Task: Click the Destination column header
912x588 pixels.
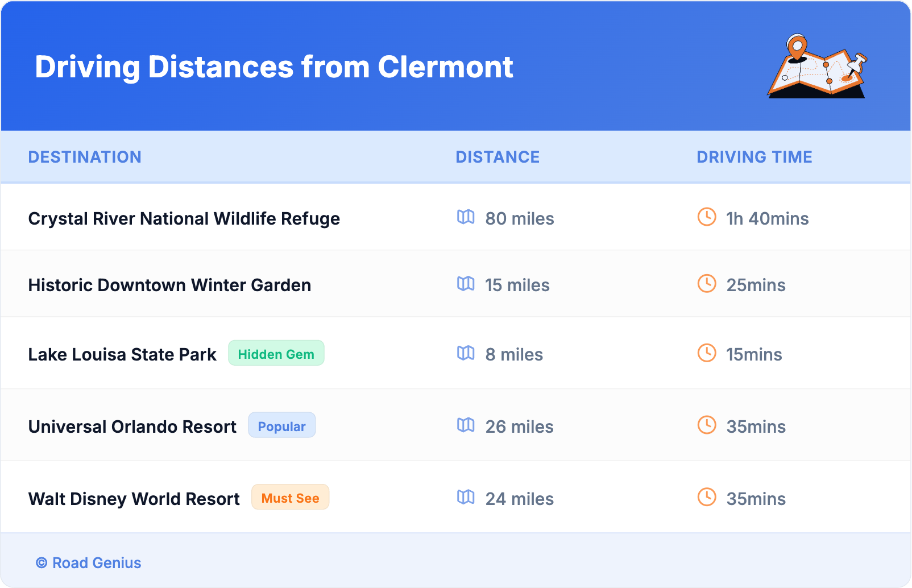Action: (x=85, y=157)
